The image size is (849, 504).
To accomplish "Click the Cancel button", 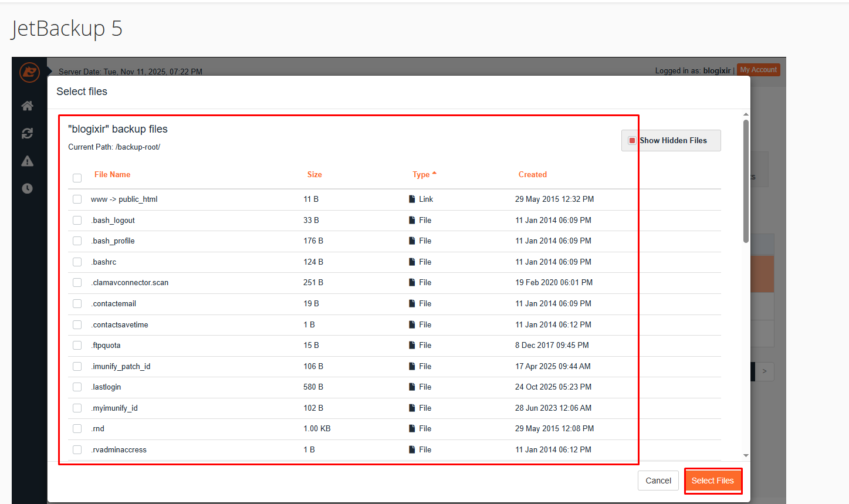I will pos(658,481).
